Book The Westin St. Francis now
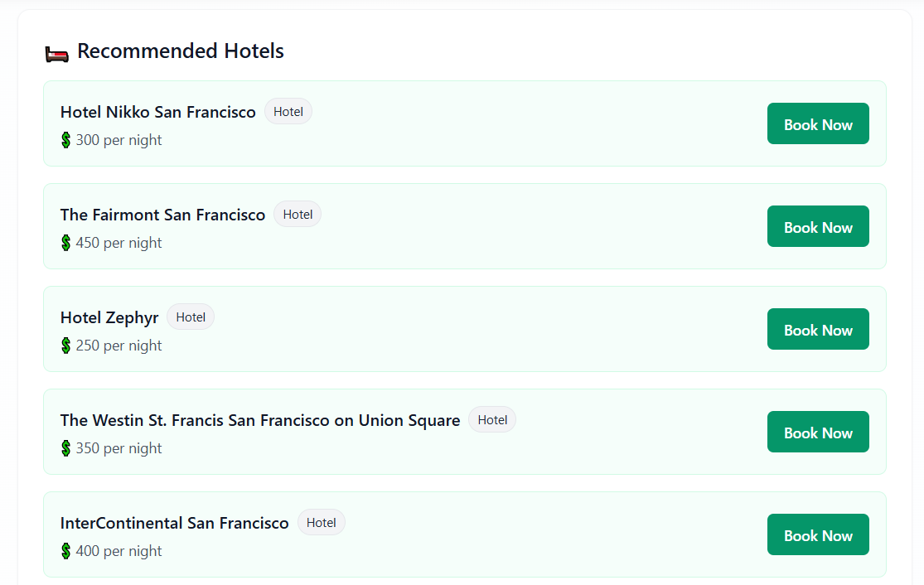 click(818, 432)
